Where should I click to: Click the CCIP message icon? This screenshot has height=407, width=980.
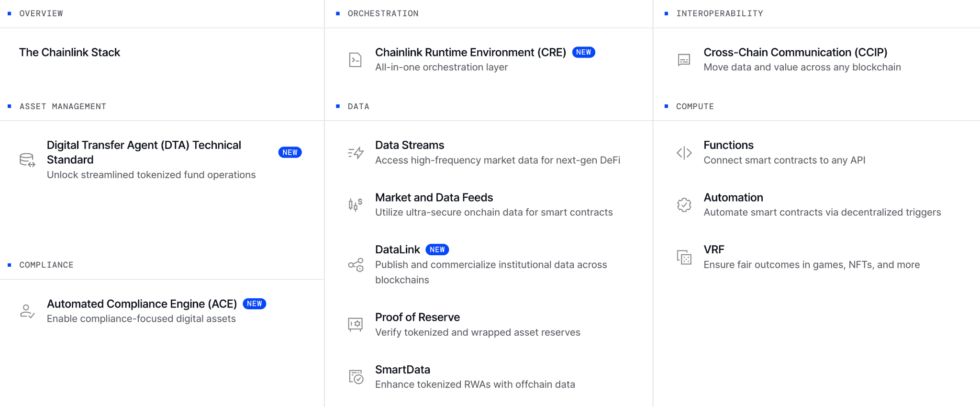coord(684,60)
